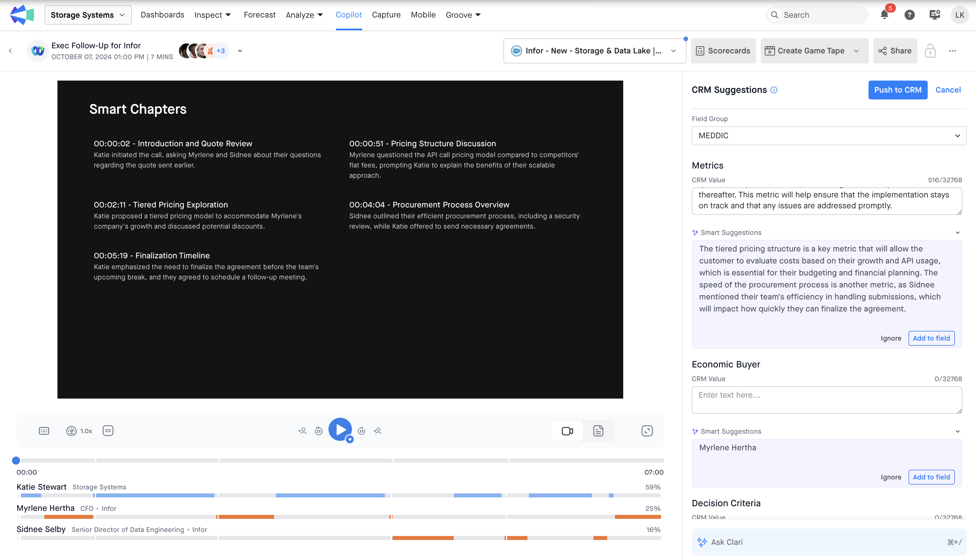The image size is (976, 560).
Task: Switch to transcript document view
Action: pos(598,431)
